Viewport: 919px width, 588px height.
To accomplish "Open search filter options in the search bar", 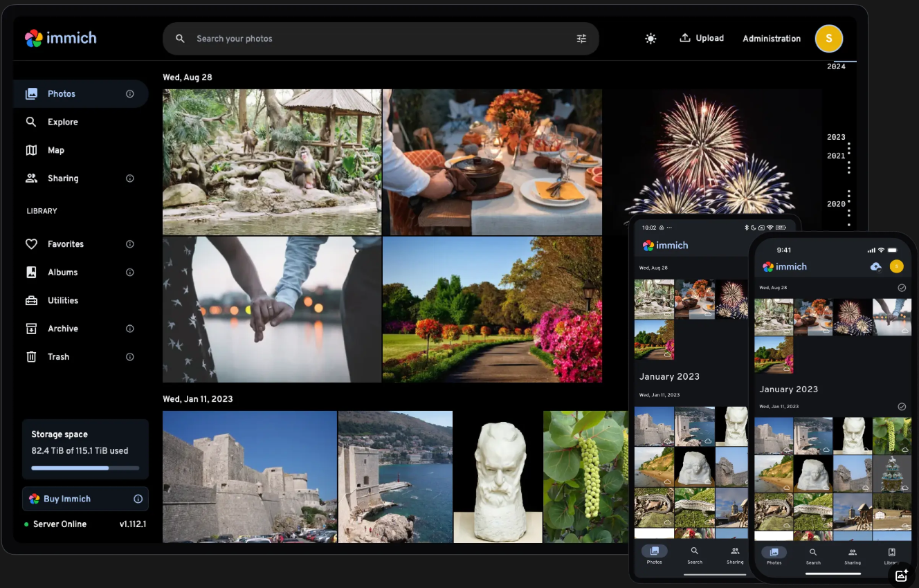I will point(581,39).
